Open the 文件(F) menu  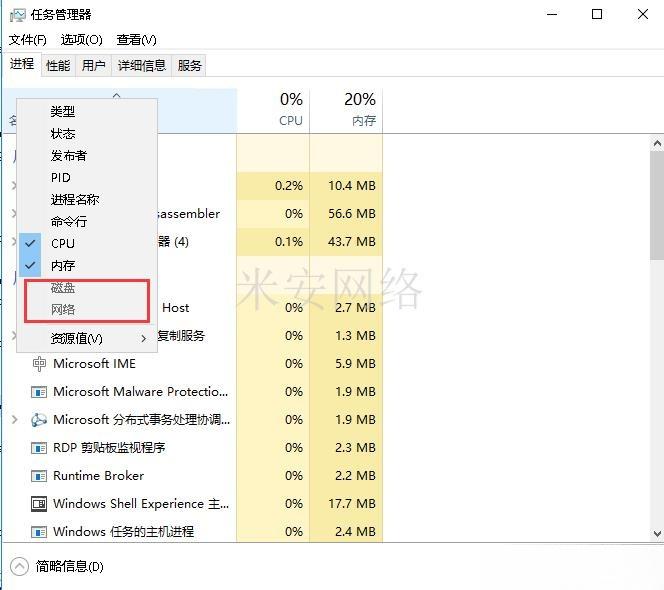tap(27, 39)
